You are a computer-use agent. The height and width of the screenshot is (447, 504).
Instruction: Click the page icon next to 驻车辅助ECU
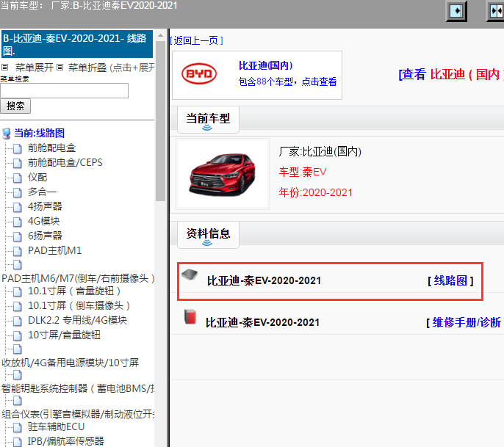(18, 427)
